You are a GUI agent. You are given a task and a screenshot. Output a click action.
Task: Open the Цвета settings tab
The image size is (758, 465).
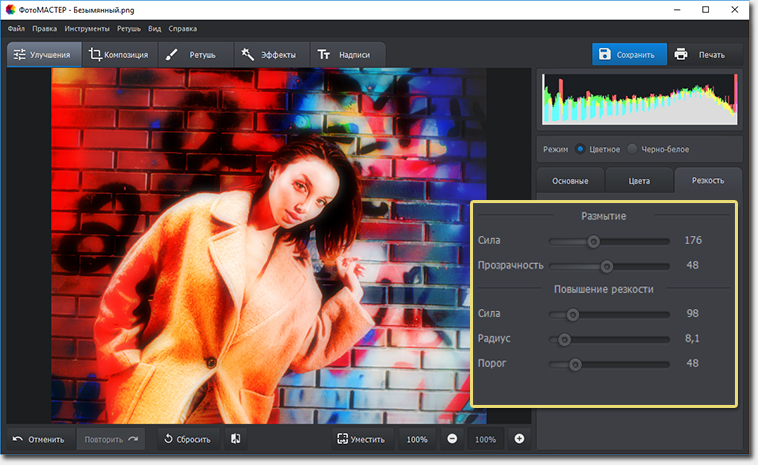coord(639,181)
